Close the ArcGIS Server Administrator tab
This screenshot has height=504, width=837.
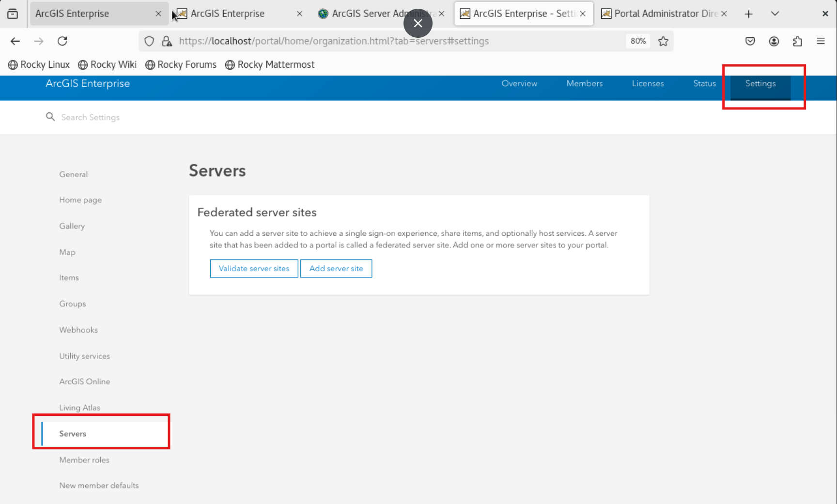441,14
